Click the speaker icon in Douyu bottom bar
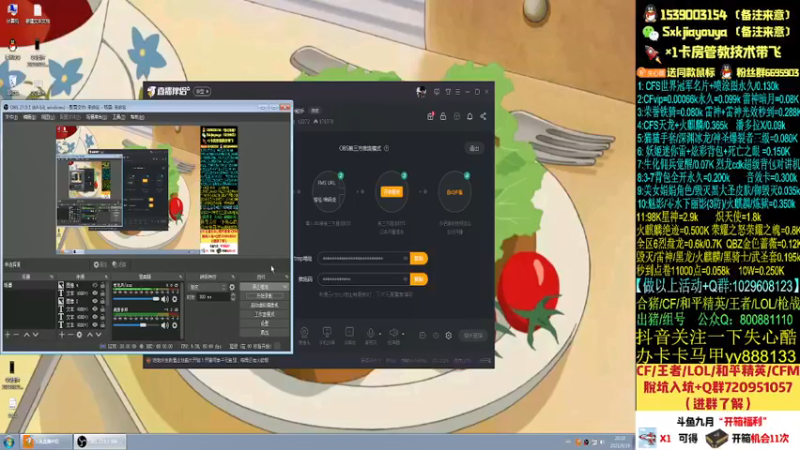 tap(393, 333)
